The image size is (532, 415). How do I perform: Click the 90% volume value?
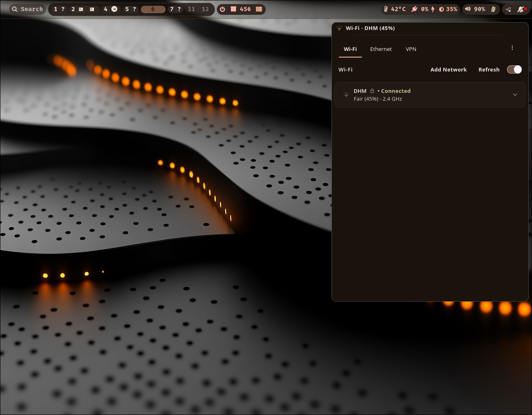(x=479, y=9)
